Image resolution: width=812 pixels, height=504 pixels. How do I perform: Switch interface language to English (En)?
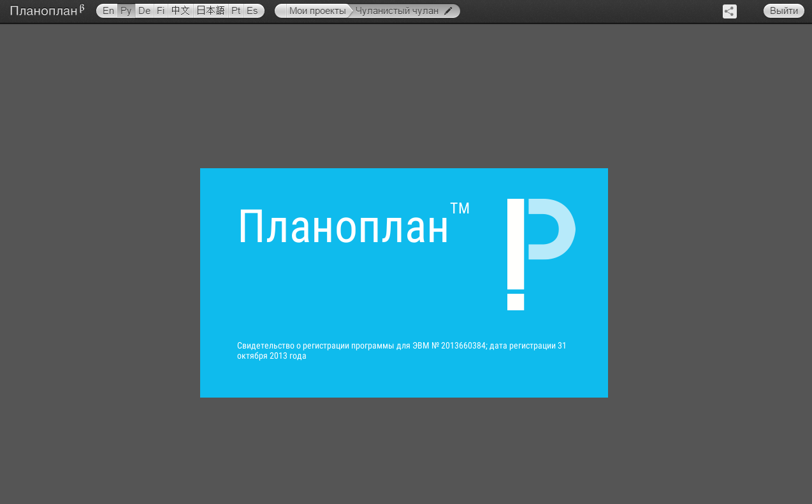tap(108, 11)
